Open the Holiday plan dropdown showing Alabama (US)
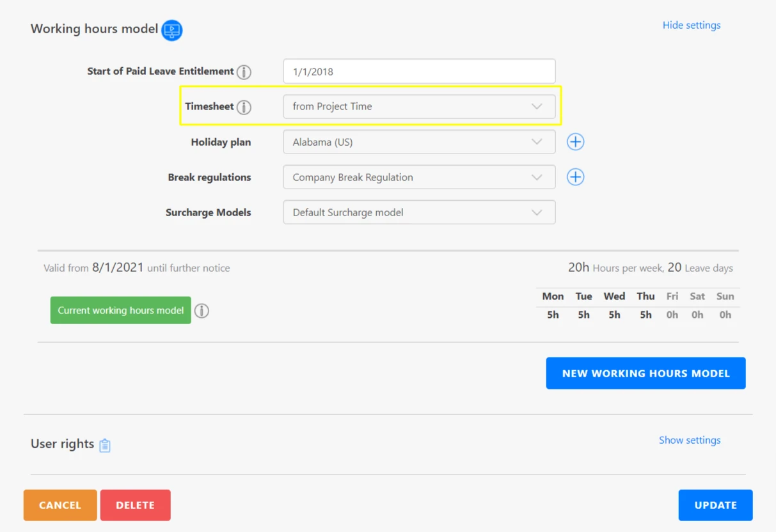The height and width of the screenshot is (532, 776). [419, 142]
